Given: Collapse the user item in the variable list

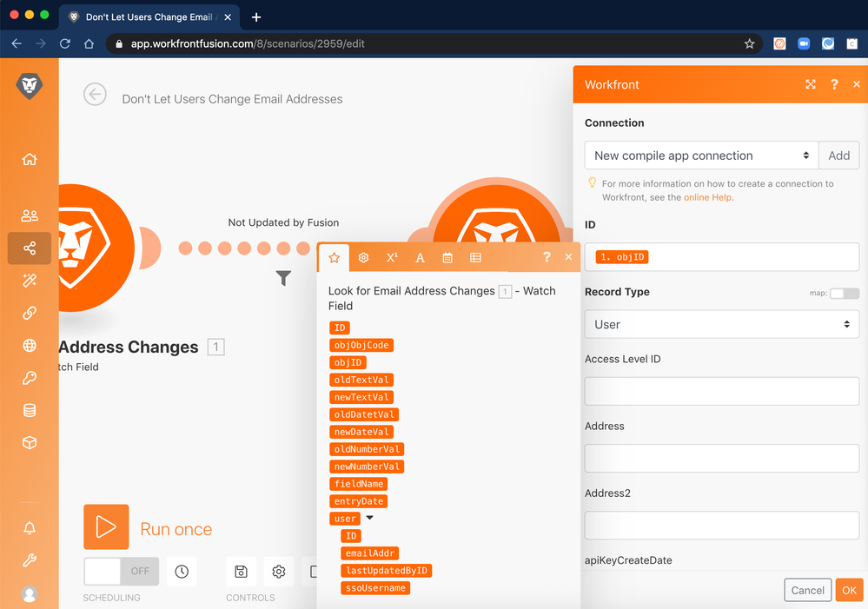Looking at the screenshot, I should 369,519.
